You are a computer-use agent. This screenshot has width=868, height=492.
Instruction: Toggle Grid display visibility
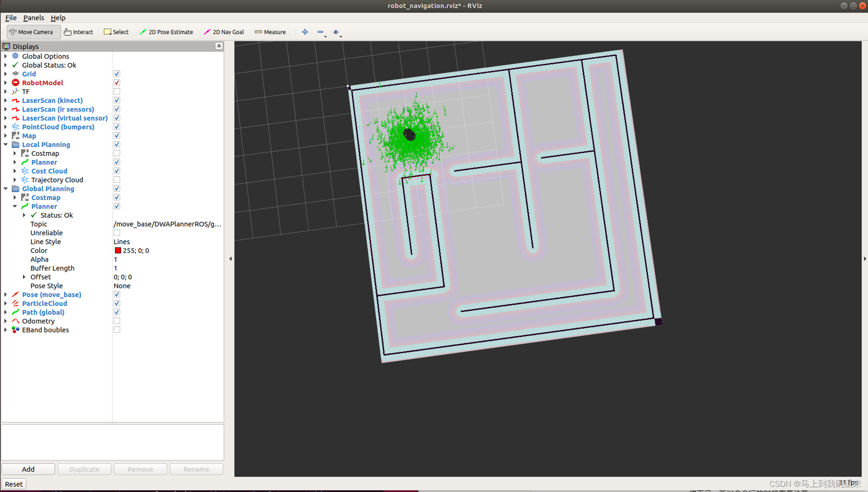coord(117,73)
